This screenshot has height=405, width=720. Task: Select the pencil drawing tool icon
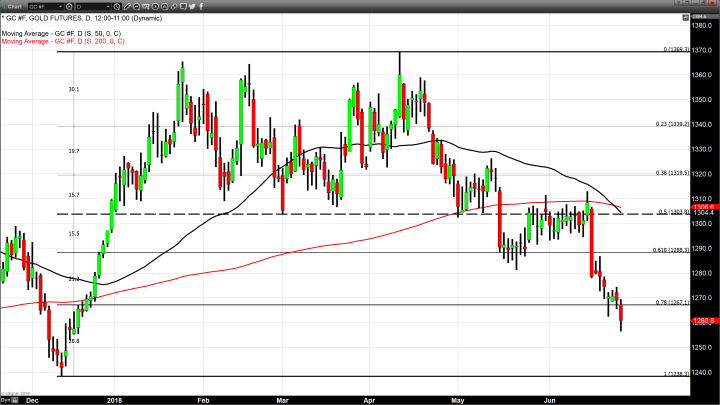(127, 6)
